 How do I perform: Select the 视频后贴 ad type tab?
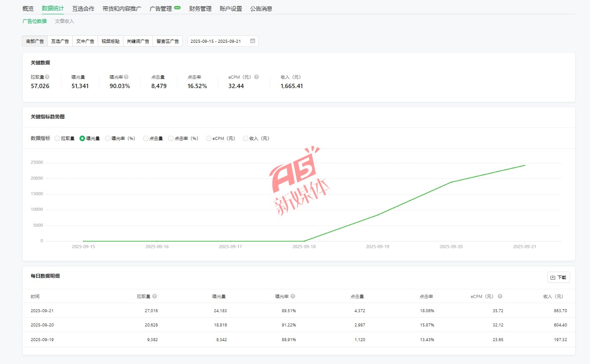[x=110, y=41]
